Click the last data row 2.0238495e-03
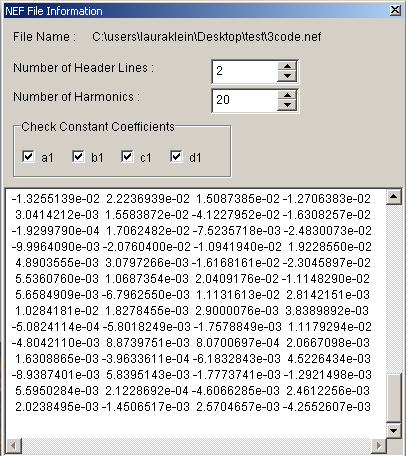This screenshot has height=456, width=406. [193, 407]
